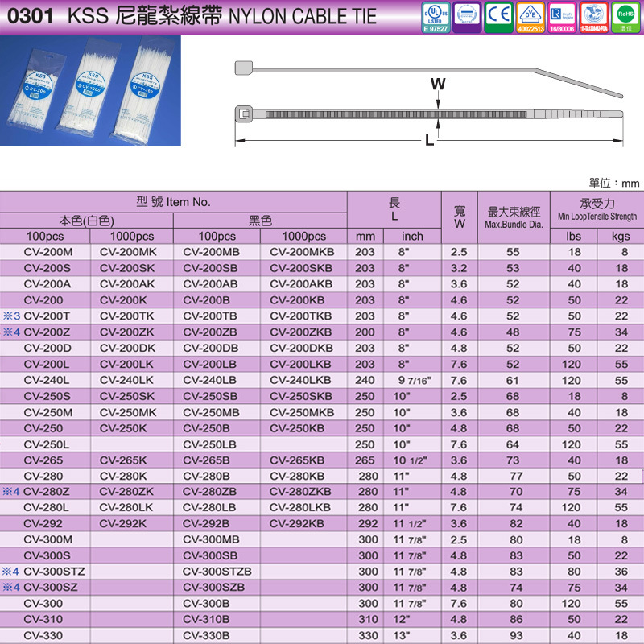Select the '86' bundle diameter for CV-310
Viewport: 644px width, 644px height.
point(516,619)
